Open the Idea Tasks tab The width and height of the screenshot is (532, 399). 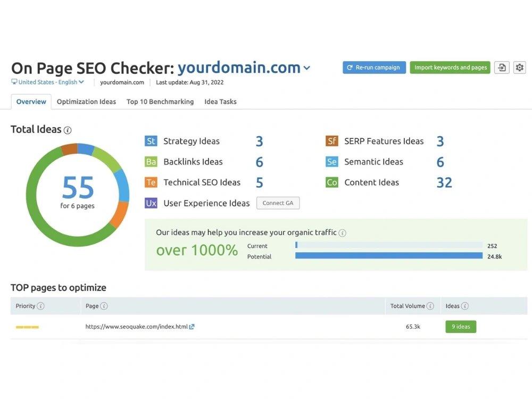(221, 102)
